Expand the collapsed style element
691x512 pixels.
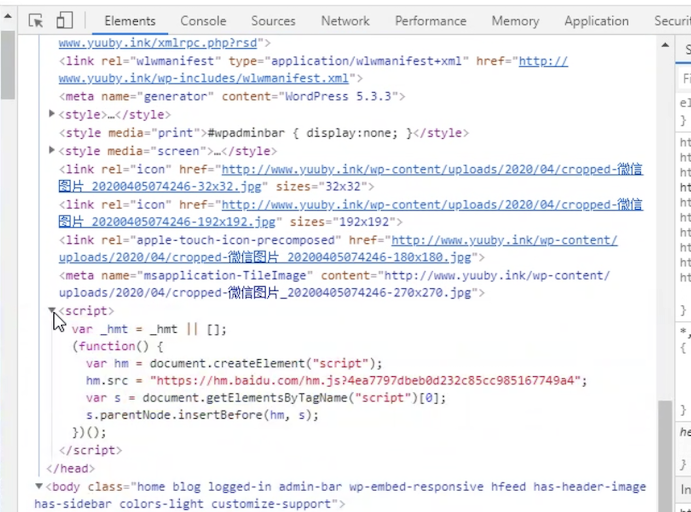point(52,114)
